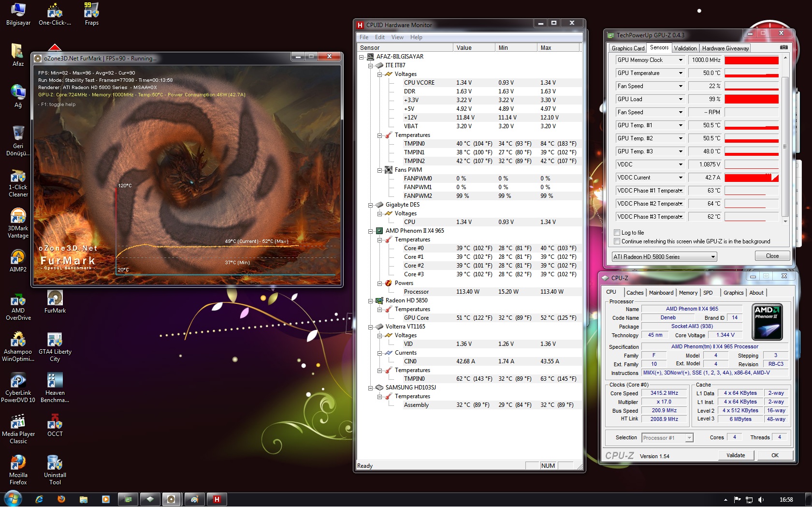This screenshot has width=812, height=508.
Task: Click the GPU-Z screenshot camera icon
Action: (x=783, y=47)
